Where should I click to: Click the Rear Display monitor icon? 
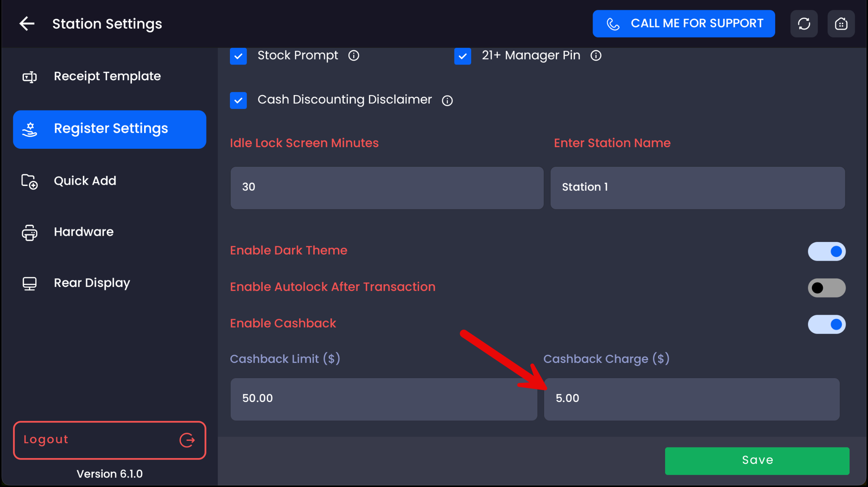coord(29,283)
